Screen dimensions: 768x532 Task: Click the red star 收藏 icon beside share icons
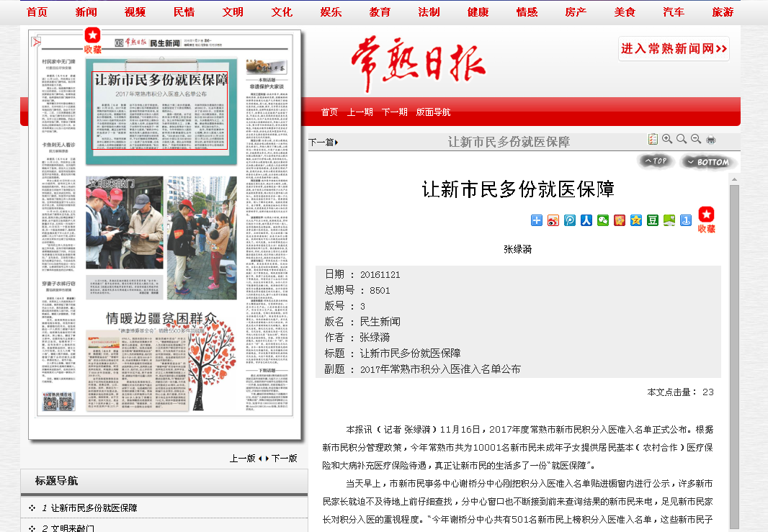tap(706, 220)
